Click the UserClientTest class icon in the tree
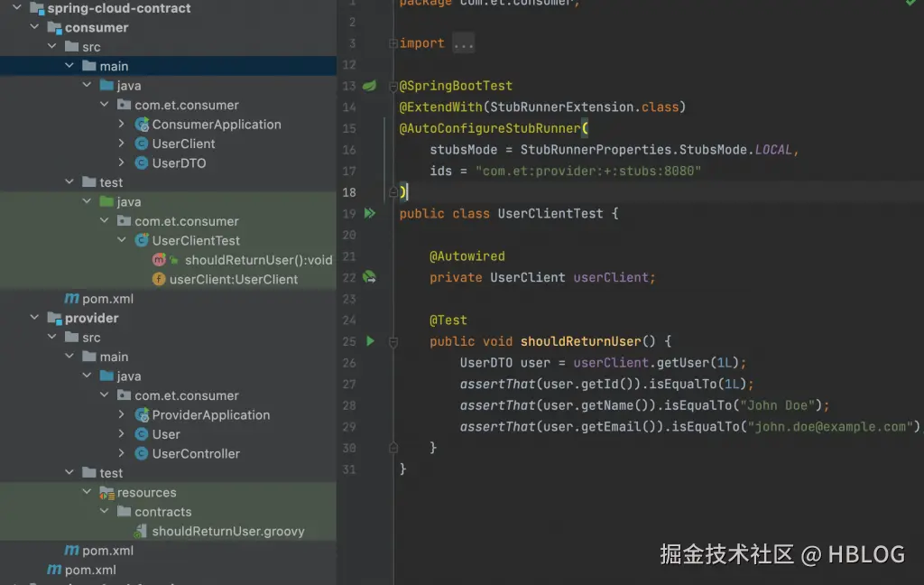This screenshot has height=585, width=924. click(142, 241)
